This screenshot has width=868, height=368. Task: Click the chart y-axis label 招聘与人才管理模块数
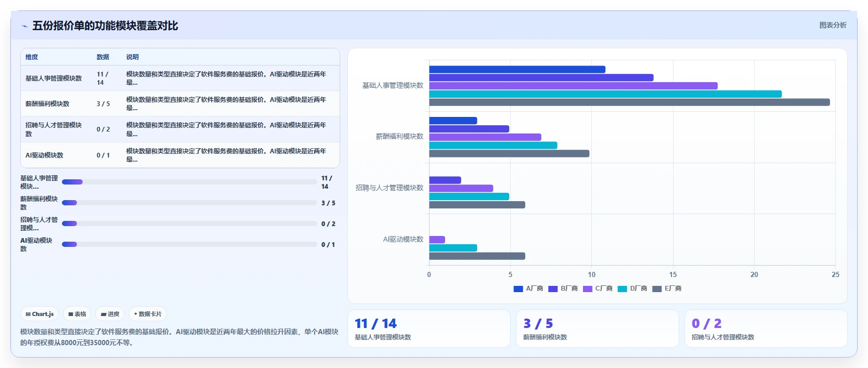coord(390,188)
